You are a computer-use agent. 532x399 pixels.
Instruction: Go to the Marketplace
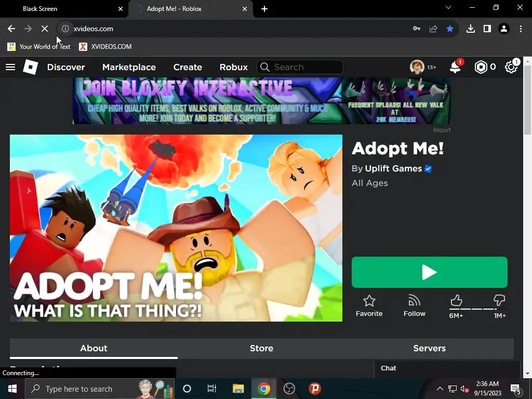pyautogui.click(x=129, y=67)
